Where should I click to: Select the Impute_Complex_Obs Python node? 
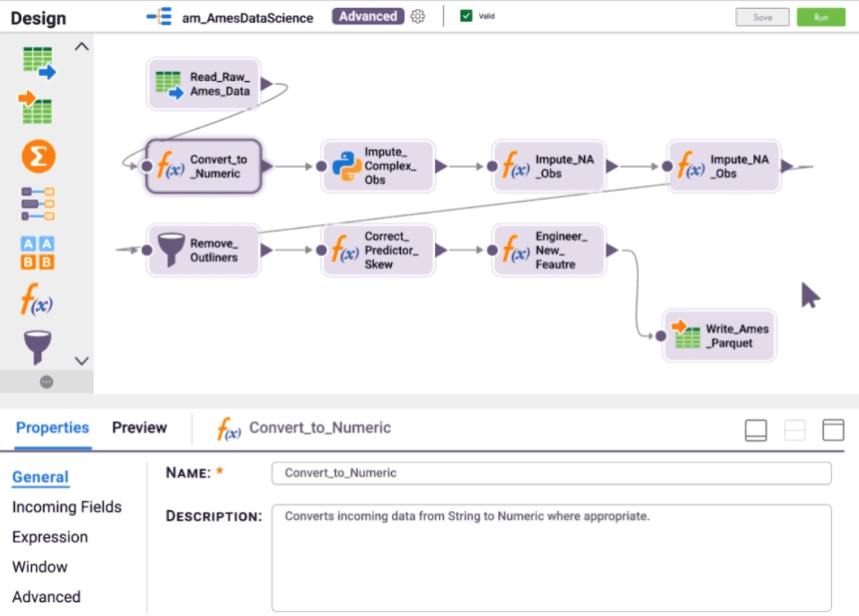378,166
